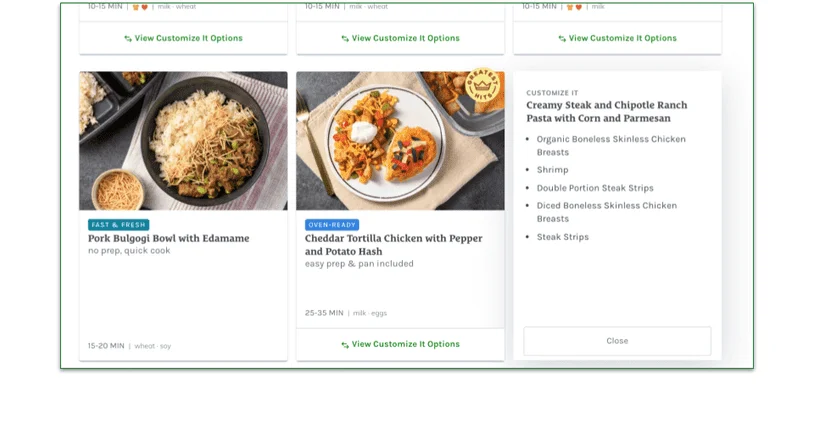Select the Shrimp option
The image size is (814, 435).
pos(552,170)
